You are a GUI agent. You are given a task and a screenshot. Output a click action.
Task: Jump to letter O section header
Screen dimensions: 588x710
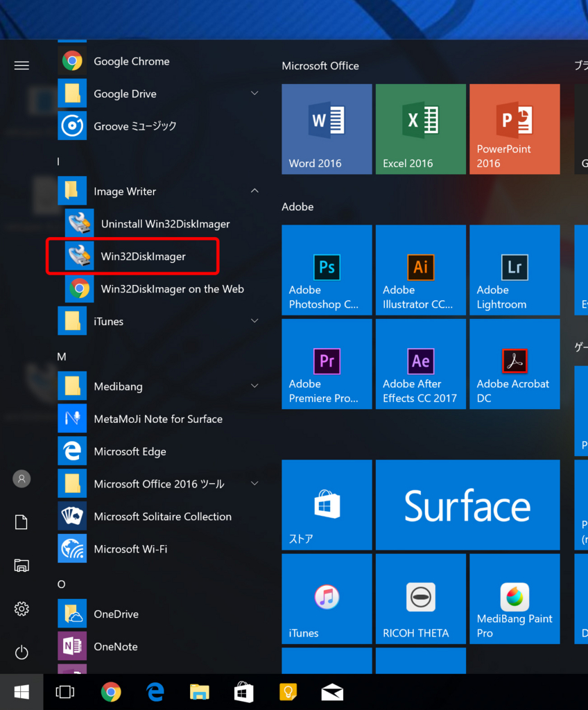[x=61, y=585]
